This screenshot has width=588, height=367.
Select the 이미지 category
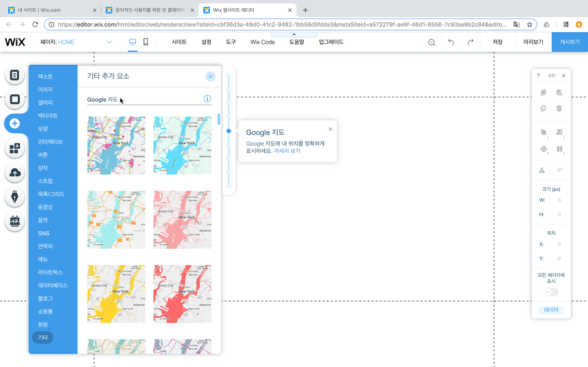click(45, 90)
